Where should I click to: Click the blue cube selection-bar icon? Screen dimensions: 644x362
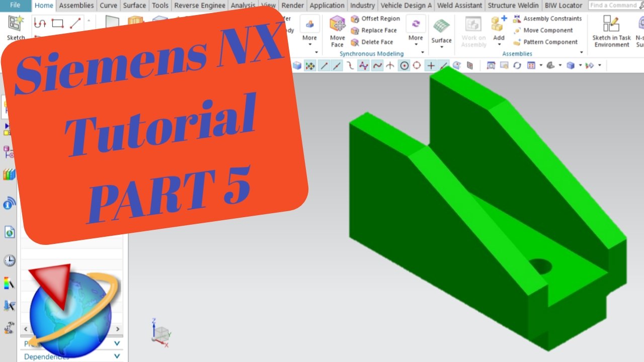coord(297,65)
